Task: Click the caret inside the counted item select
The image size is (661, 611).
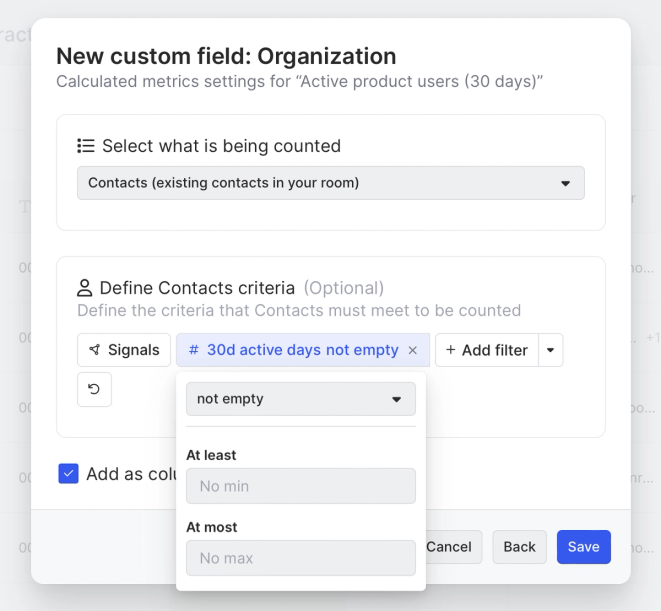Action: pyautogui.click(x=565, y=183)
